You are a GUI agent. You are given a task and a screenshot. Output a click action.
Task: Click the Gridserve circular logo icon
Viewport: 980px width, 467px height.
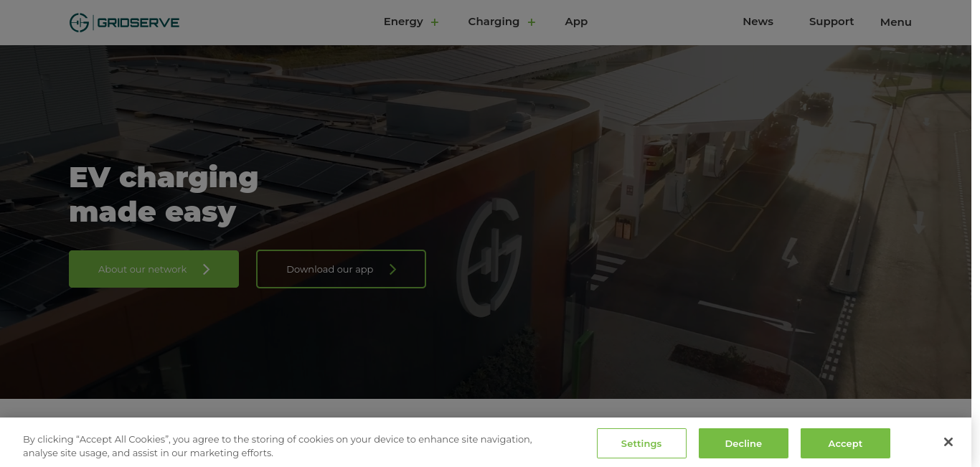79,22
